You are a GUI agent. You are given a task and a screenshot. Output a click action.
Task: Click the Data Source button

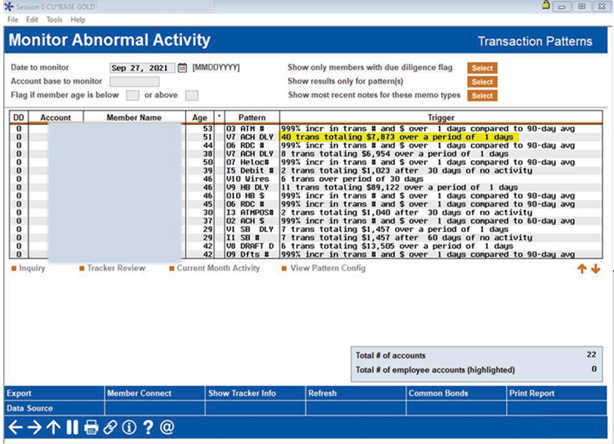point(54,408)
